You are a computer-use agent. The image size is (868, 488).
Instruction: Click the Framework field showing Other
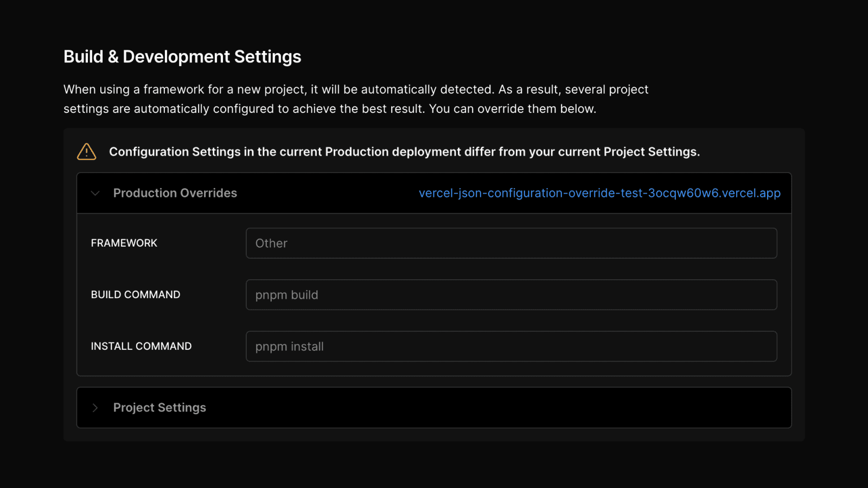coord(511,243)
